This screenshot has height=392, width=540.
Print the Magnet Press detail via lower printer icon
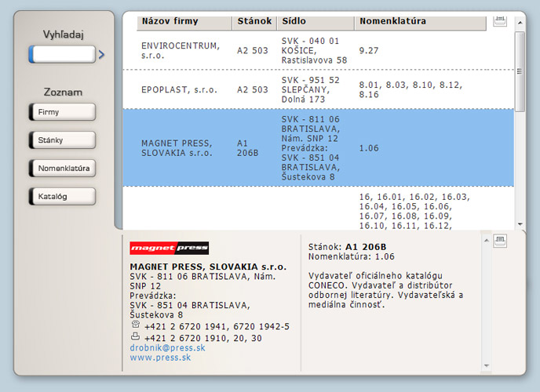click(x=500, y=241)
